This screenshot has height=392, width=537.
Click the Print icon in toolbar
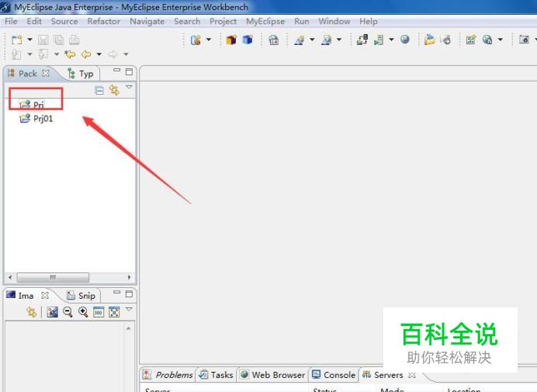tap(74, 40)
